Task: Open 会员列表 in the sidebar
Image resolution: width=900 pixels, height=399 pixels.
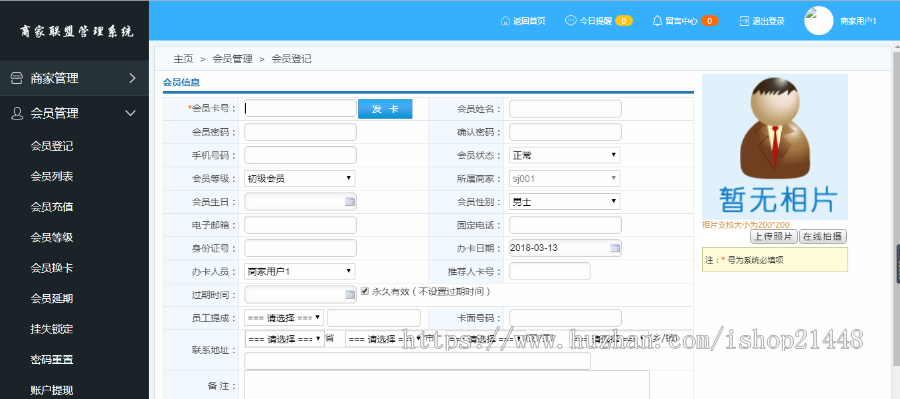Action: [52, 176]
